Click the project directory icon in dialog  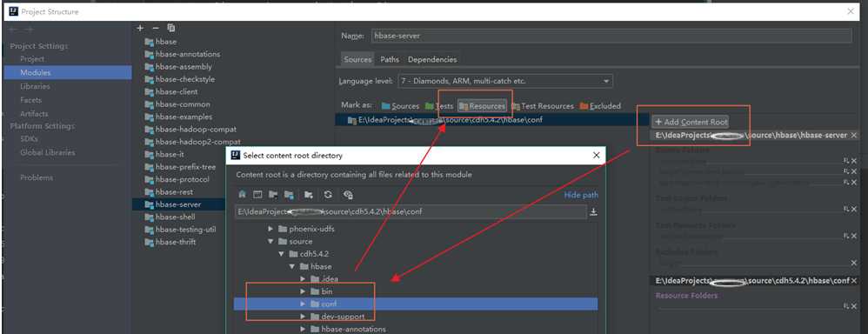[273, 195]
